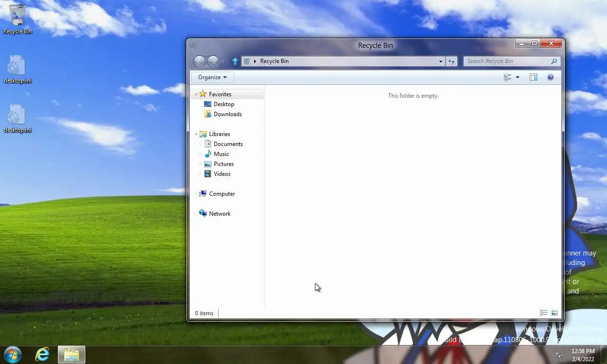Click the Downloads folder icon
Screen dimensions: 607x364
tap(208, 114)
